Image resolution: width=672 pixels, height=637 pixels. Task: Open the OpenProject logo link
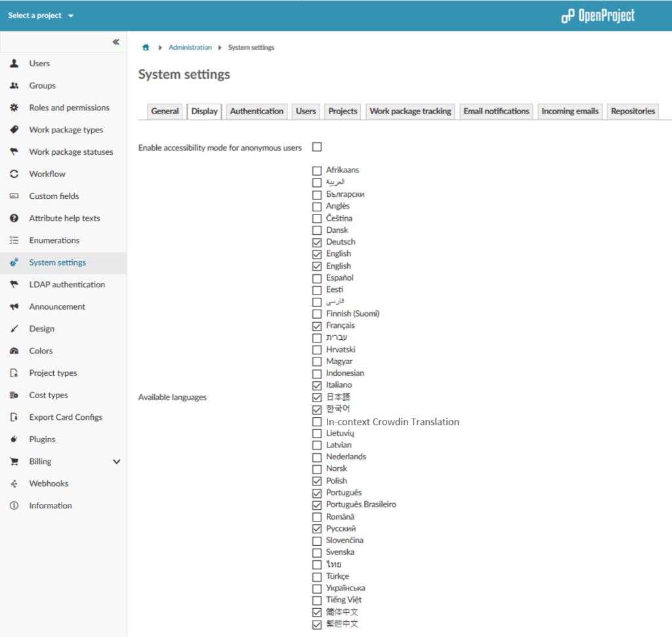597,15
